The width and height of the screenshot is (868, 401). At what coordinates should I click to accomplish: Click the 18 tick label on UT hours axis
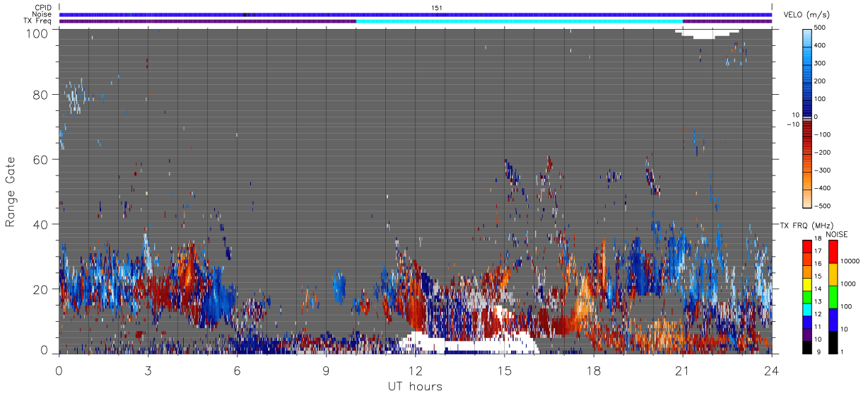pos(594,370)
